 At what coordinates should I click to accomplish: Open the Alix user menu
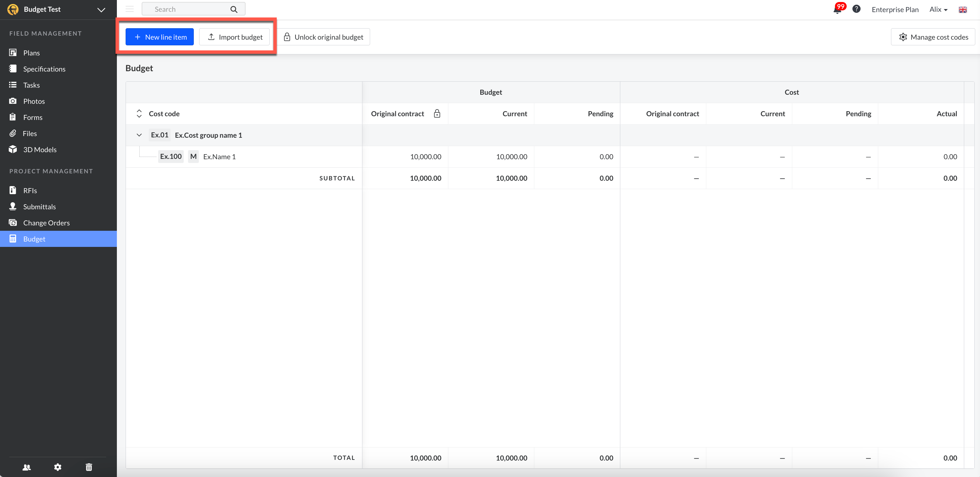point(938,9)
